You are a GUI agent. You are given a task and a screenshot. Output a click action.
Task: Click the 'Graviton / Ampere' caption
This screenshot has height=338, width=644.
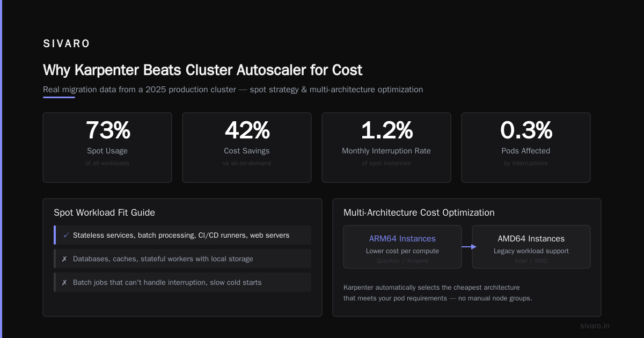coord(402,261)
